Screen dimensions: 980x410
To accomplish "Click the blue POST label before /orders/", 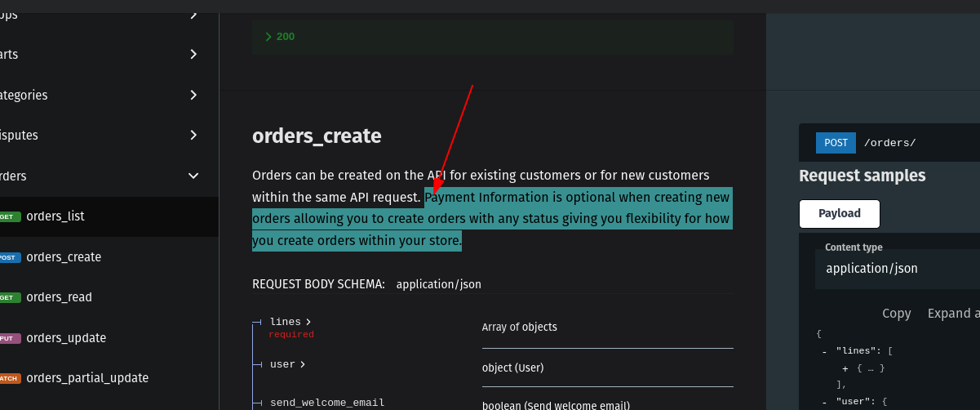I will pyautogui.click(x=836, y=143).
